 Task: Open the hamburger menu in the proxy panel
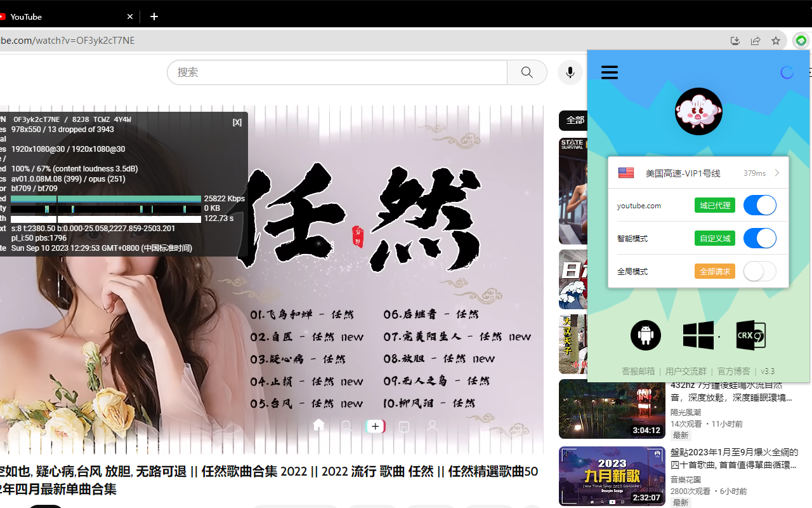pyautogui.click(x=609, y=72)
